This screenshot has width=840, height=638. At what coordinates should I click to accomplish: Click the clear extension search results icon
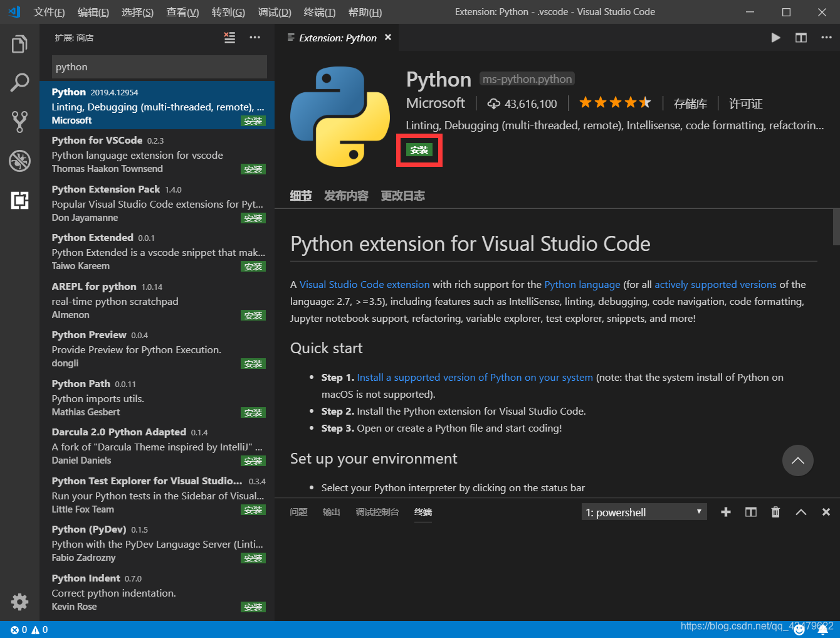pos(229,38)
